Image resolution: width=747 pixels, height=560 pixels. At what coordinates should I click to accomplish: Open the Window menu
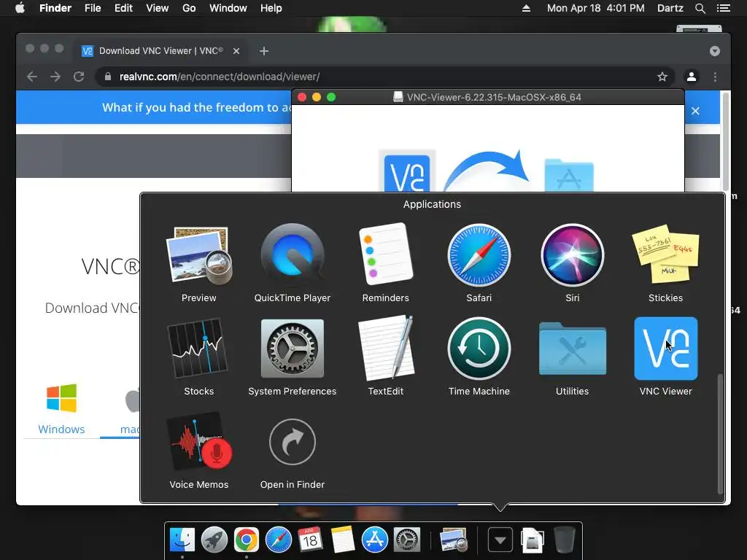coord(228,8)
